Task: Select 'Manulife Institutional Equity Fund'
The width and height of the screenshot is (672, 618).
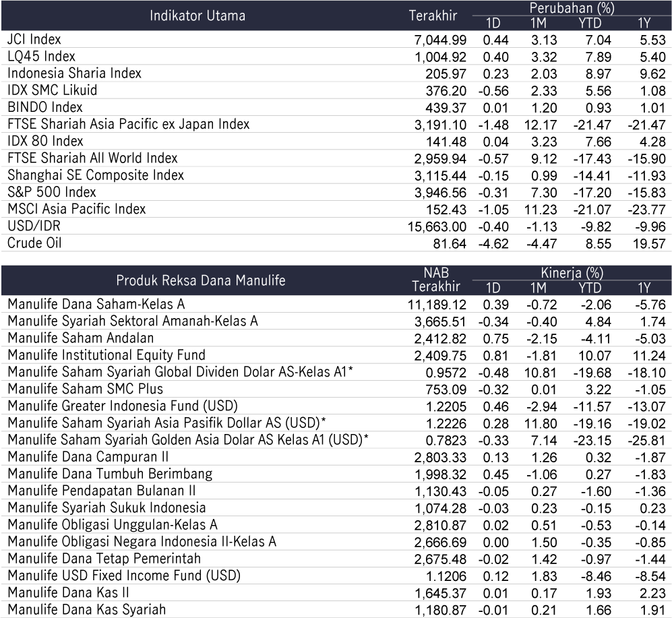Action: point(106,355)
